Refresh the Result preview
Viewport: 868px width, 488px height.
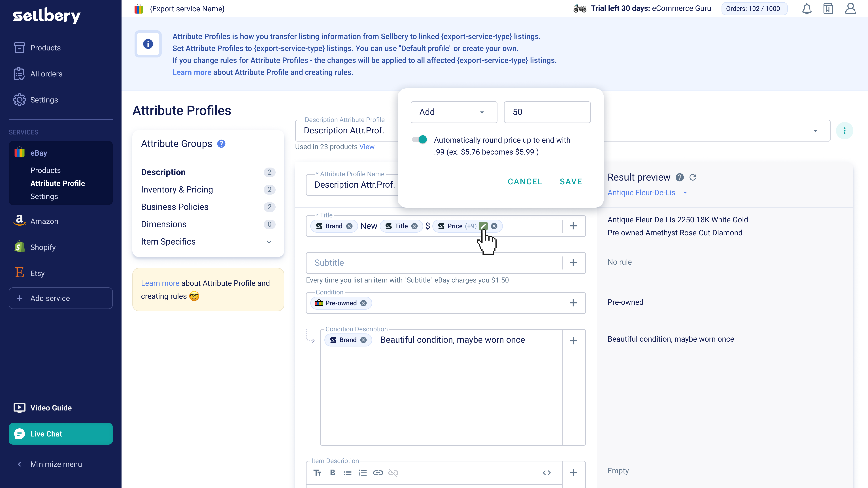pyautogui.click(x=693, y=177)
